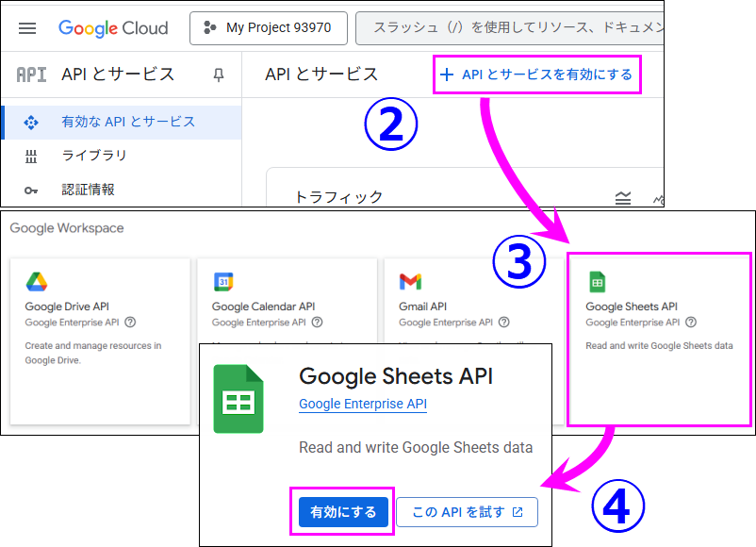The width and height of the screenshot is (756, 547).
Task: Click the plus icon beside API とサービスを有効にする
Action: click(x=447, y=75)
